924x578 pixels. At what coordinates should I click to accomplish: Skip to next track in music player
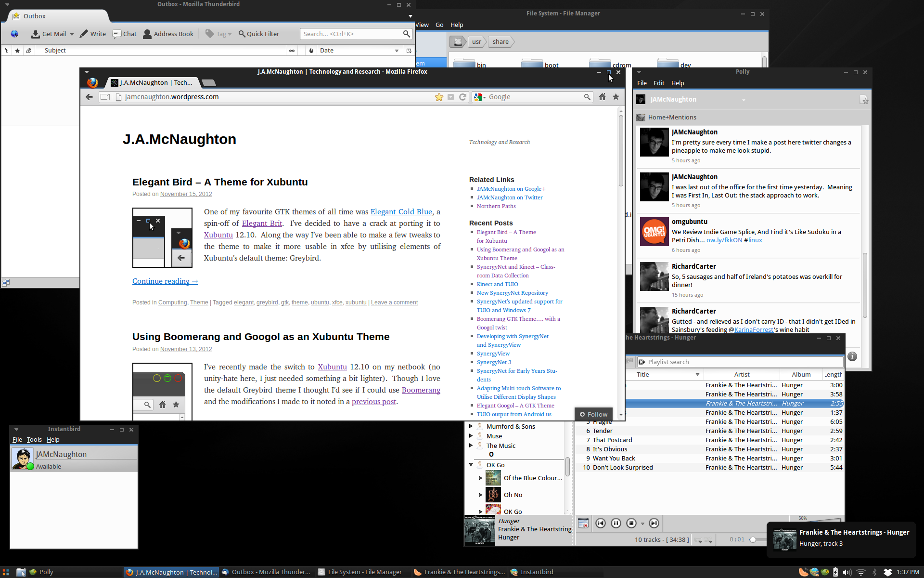(x=654, y=523)
